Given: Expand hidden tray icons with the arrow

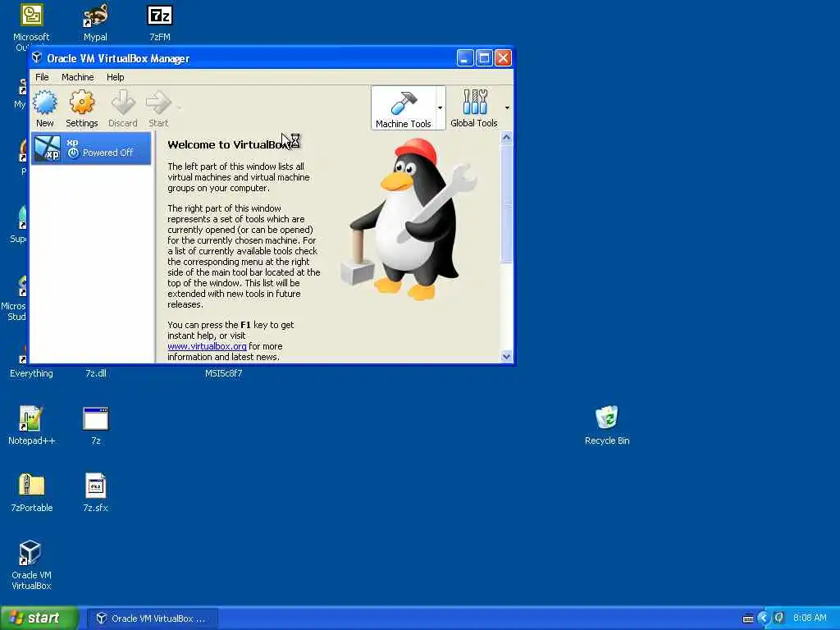Looking at the screenshot, I should tap(764, 619).
